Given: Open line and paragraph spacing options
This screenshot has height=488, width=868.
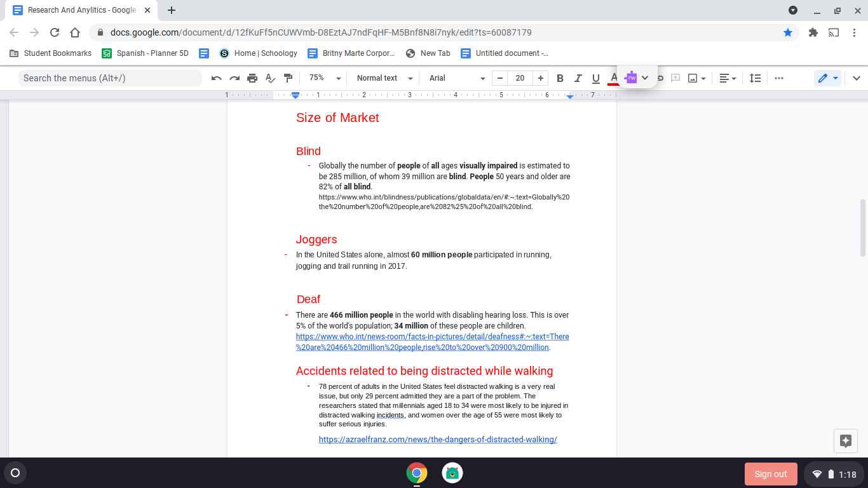Looking at the screenshot, I should click(x=755, y=78).
